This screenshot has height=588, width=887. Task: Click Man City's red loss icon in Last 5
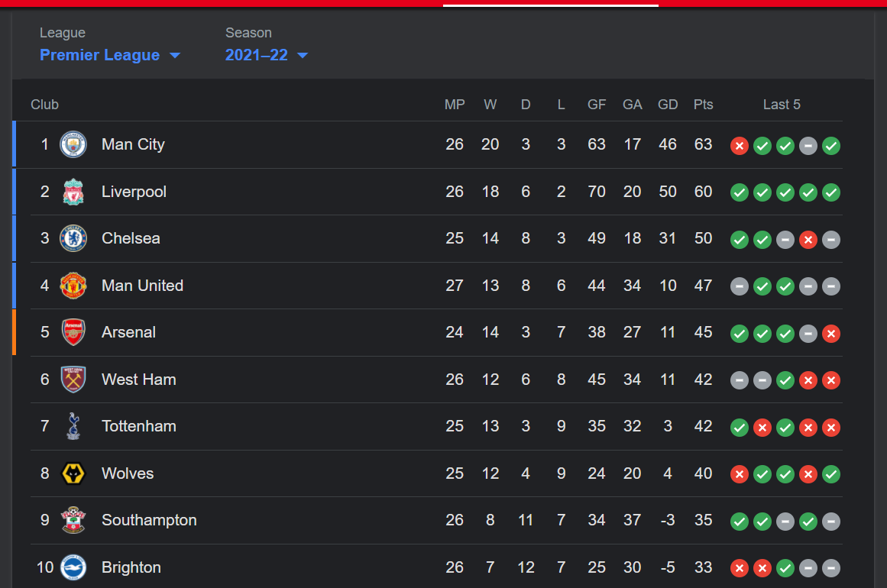point(740,146)
